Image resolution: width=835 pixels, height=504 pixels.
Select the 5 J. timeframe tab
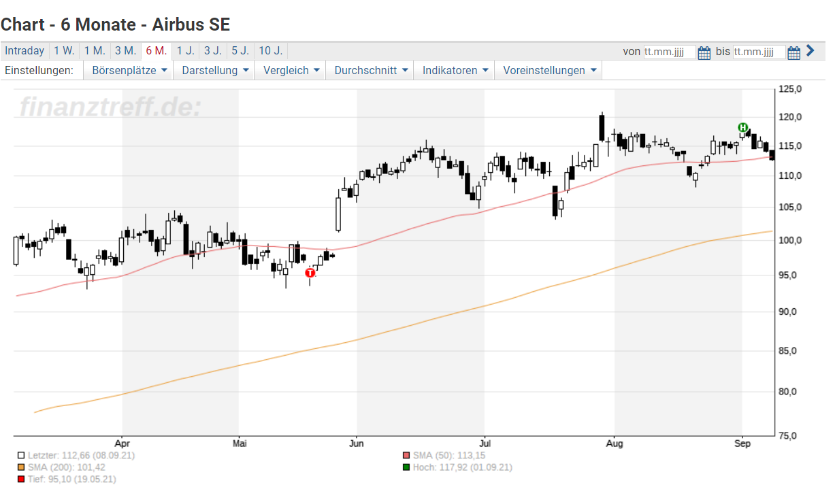[240, 50]
